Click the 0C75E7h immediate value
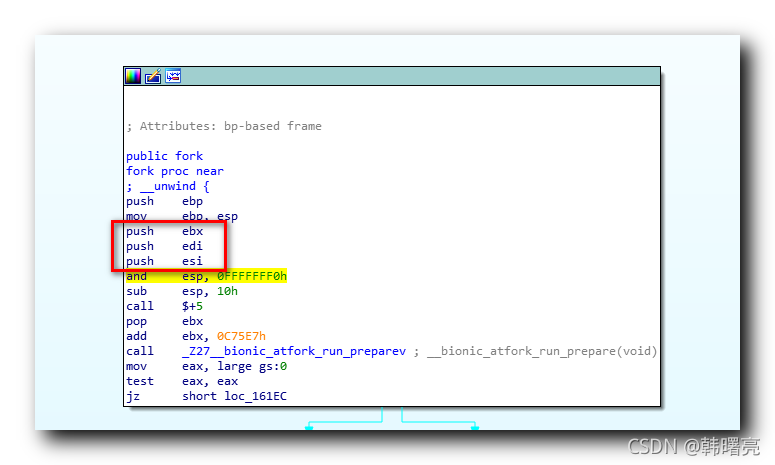The image size is (775, 465). (242, 336)
